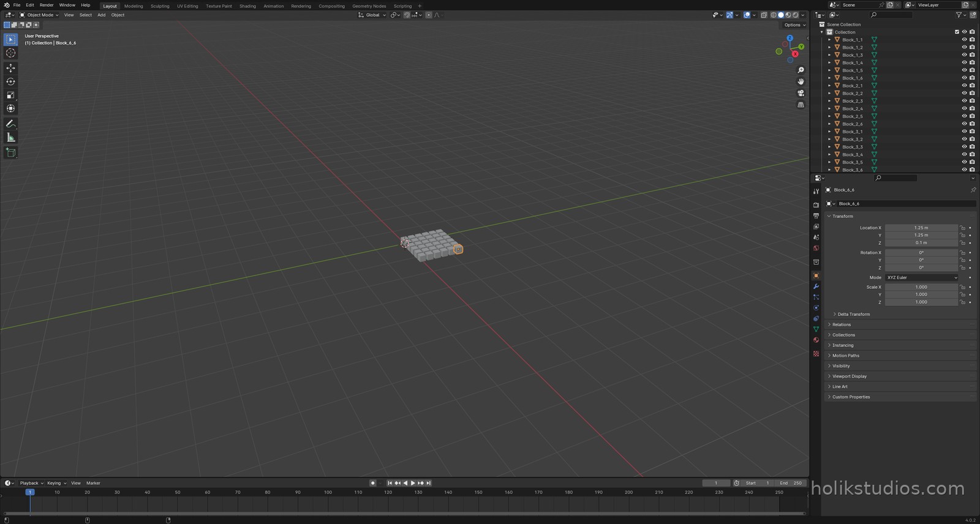Click the outliner search field
Screen dimensions: 980x524
[891, 15]
